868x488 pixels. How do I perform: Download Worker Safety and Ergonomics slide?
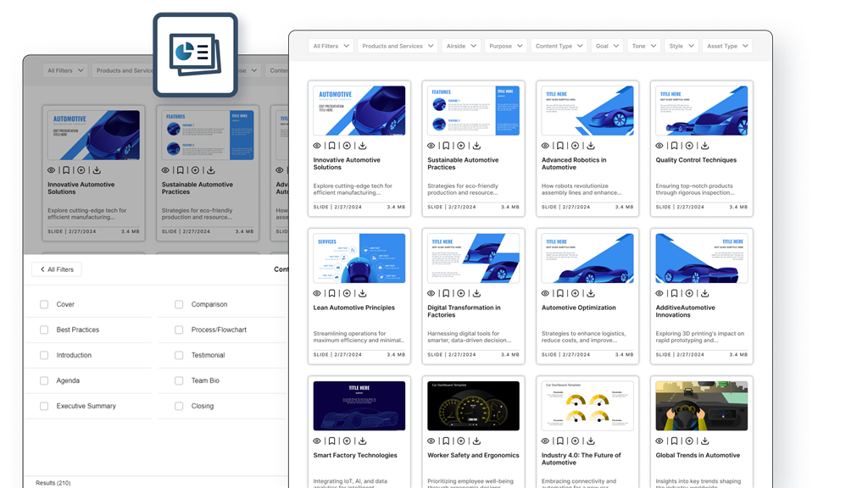[476, 441]
